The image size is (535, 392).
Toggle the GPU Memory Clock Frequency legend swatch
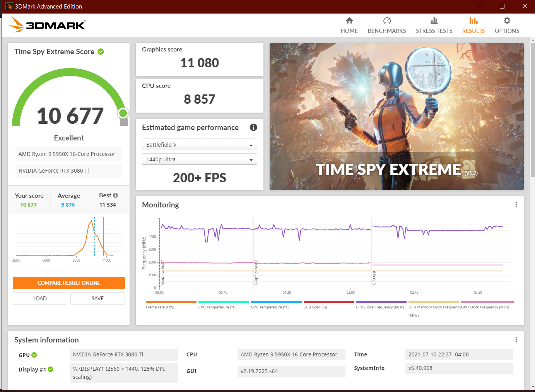[x=434, y=302]
